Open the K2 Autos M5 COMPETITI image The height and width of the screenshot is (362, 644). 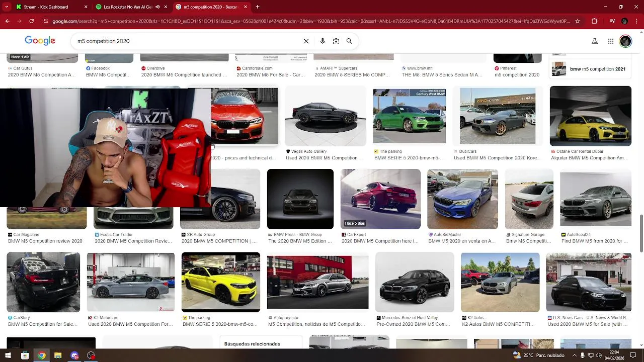pos(500,282)
